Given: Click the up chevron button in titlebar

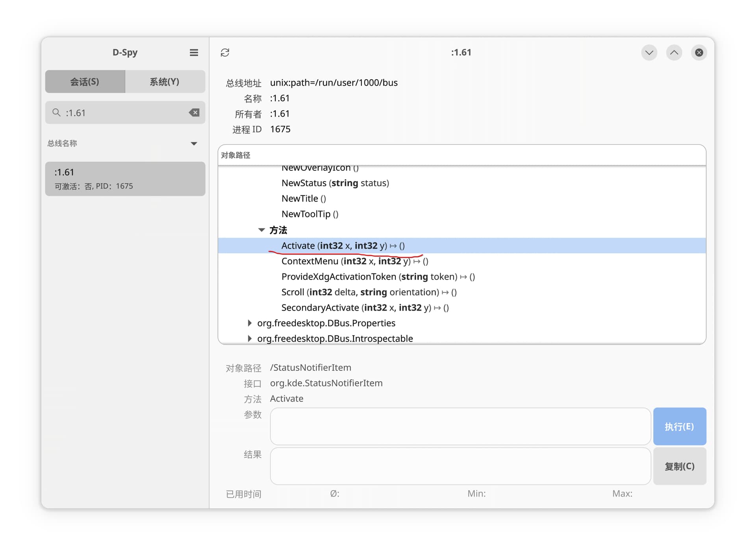Looking at the screenshot, I should [x=674, y=52].
